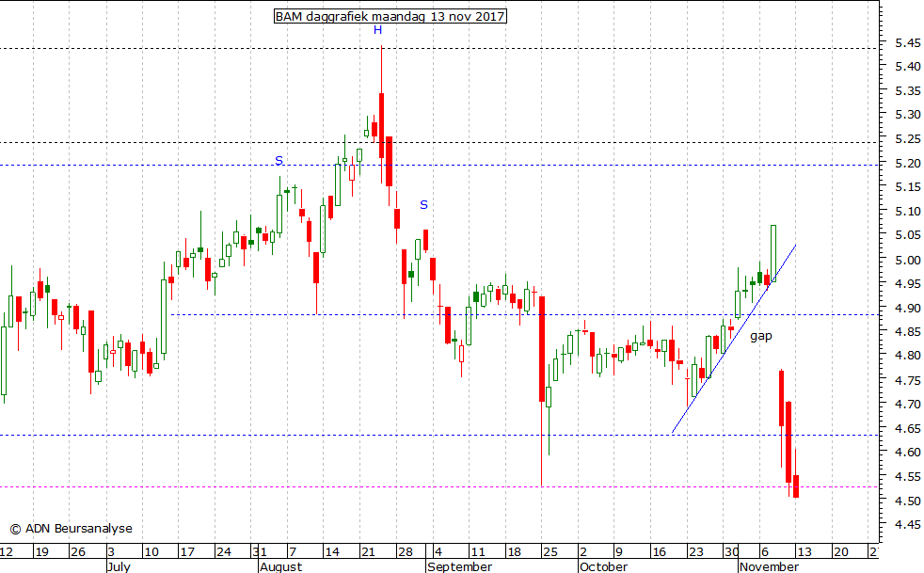
Task: Click the 4.50 price axis label
Action: click(x=907, y=501)
